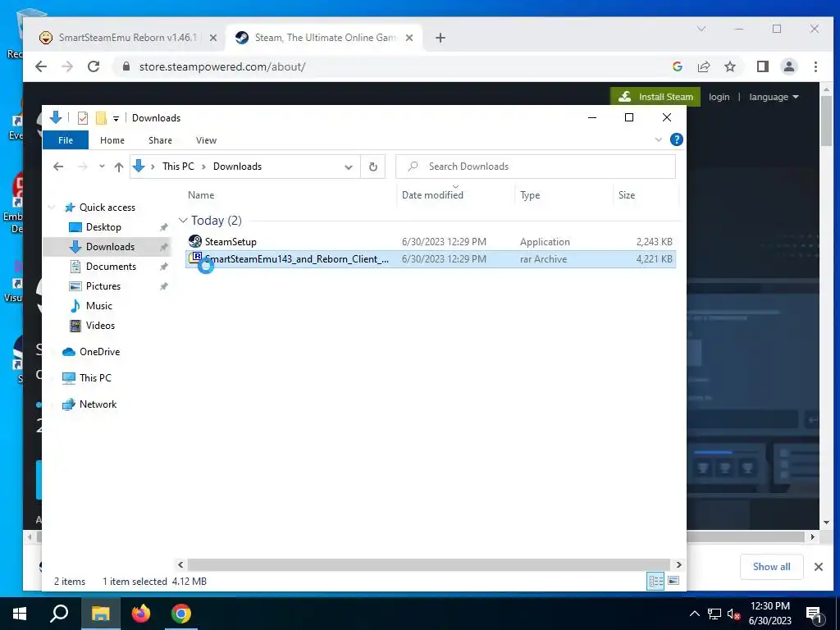Switch to details view layout
Screen dimensions: 840x630
(655, 582)
